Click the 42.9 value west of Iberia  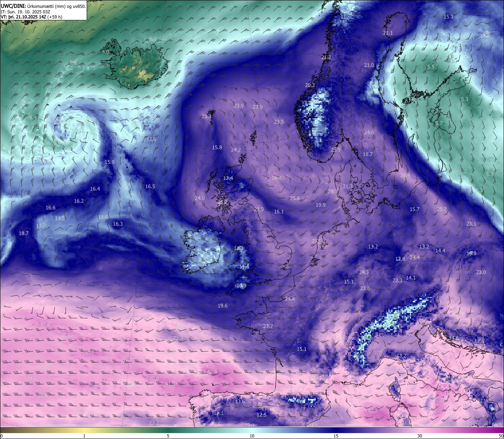(212, 372)
